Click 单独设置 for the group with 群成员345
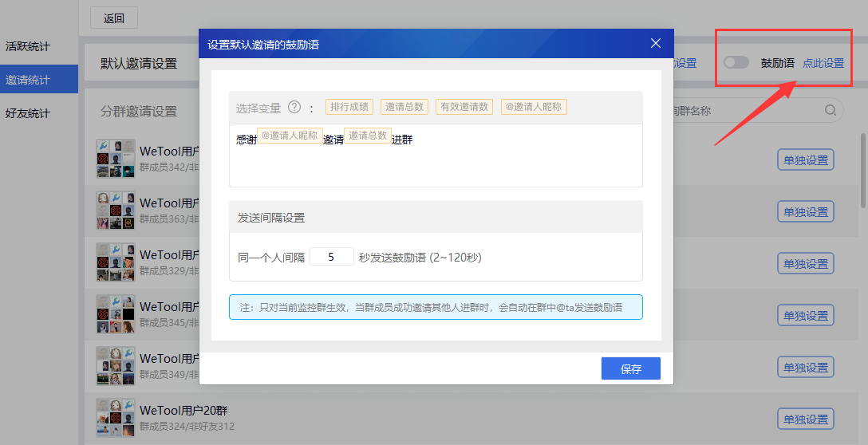The width and height of the screenshot is (868, 445). (806, 316)
